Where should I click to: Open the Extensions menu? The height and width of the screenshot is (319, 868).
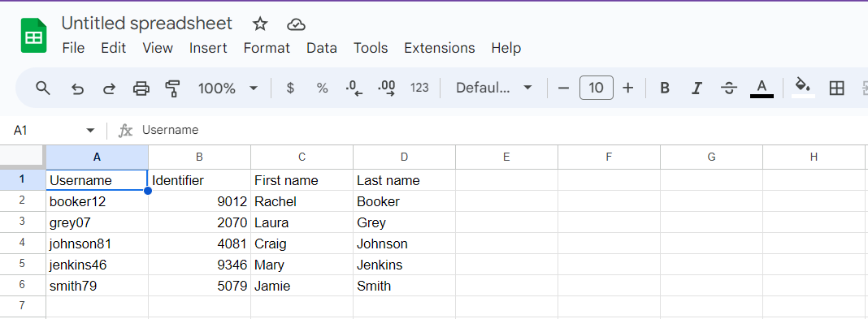(x=440, y=48)
